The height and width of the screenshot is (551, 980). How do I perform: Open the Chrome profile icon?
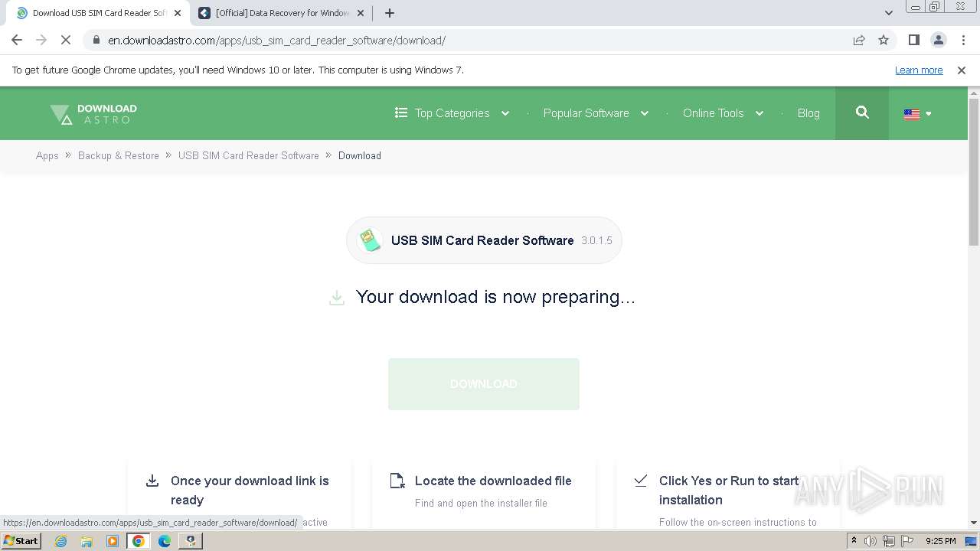pos(938,41)
